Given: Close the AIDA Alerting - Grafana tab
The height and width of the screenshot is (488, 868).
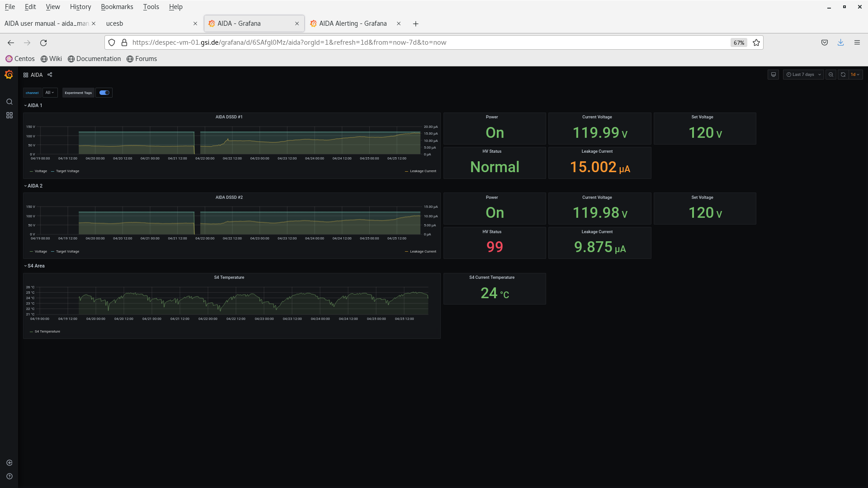Looking at the screenshot, I should pos(399,23).
